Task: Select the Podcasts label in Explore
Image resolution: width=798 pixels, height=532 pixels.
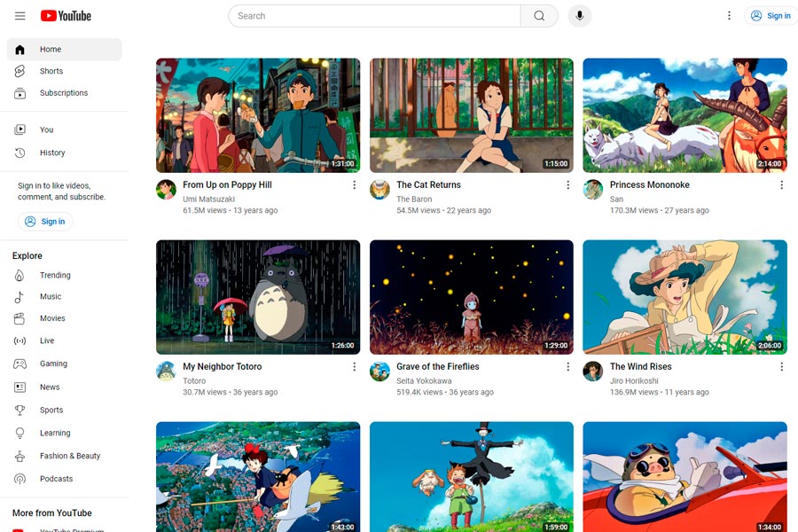Action: point(56,479)
